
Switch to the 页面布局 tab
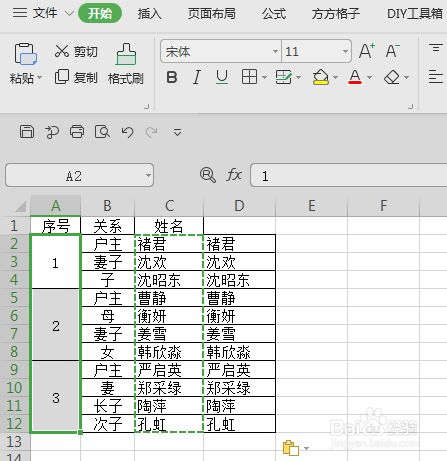(x=212, y=14)
